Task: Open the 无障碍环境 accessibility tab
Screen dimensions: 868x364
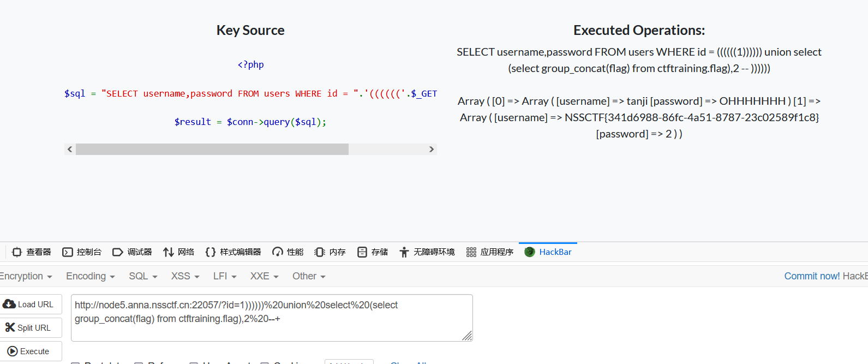Action: pos(427,252)
